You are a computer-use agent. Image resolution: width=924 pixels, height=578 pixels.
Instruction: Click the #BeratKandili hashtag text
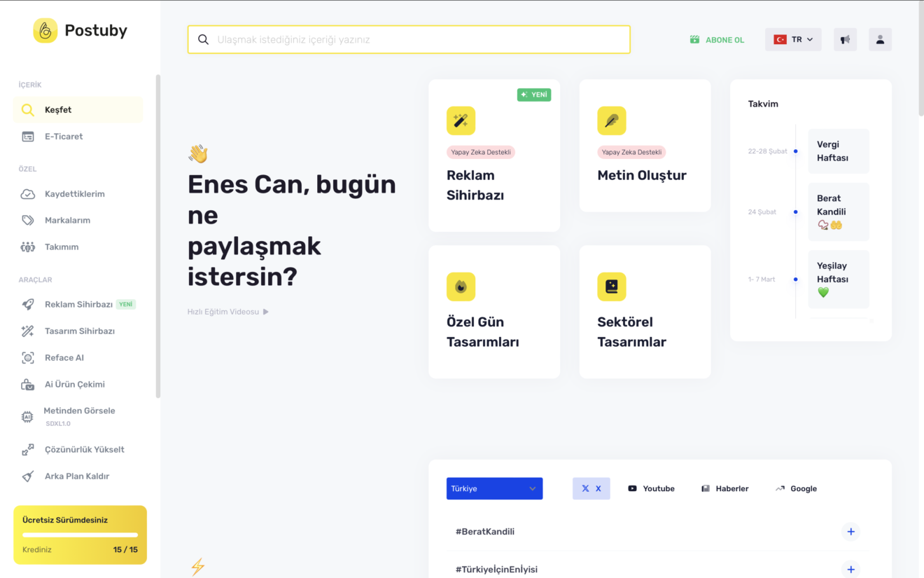pos(485,532)
